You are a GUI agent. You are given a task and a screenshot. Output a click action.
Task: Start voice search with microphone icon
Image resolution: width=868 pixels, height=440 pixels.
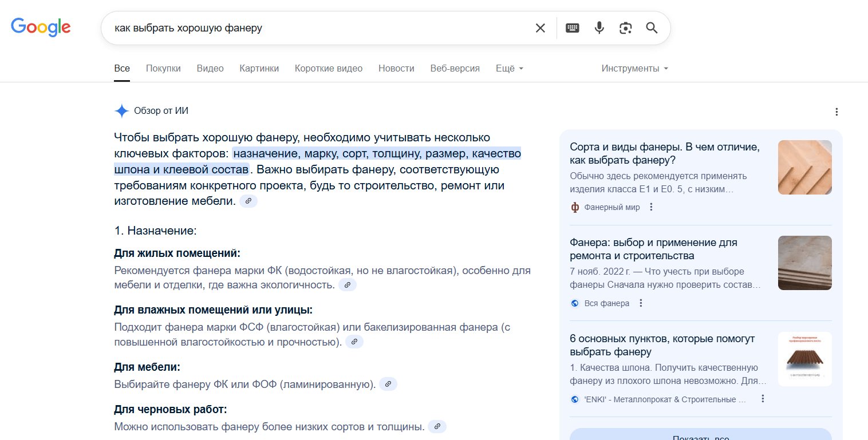coord(599,28)
